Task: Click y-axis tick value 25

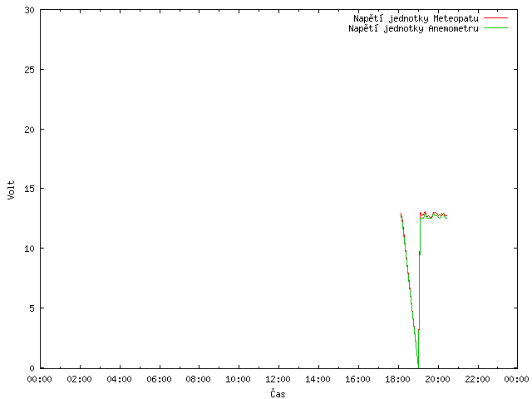Action: coord(30,70)
